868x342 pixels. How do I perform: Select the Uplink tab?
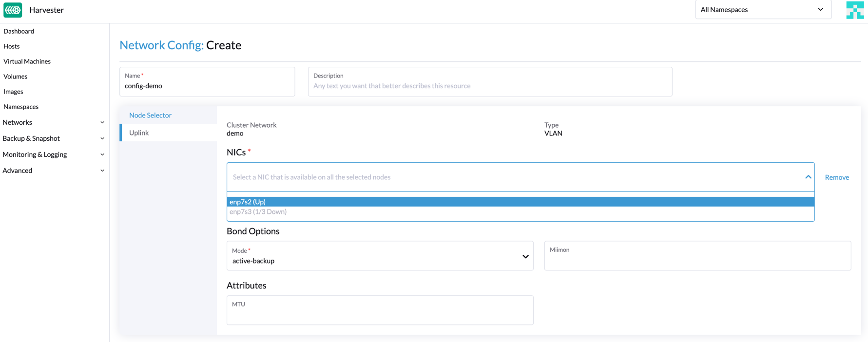point(139,133)
